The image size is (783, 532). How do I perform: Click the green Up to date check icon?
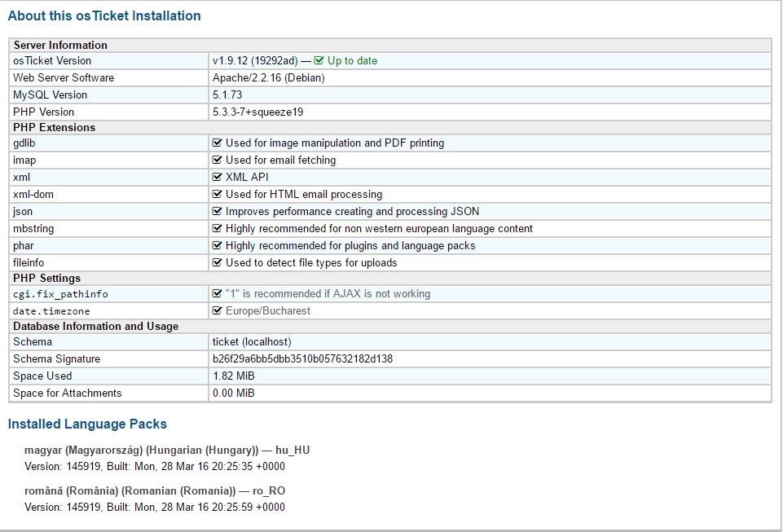(x=319, y=60)
